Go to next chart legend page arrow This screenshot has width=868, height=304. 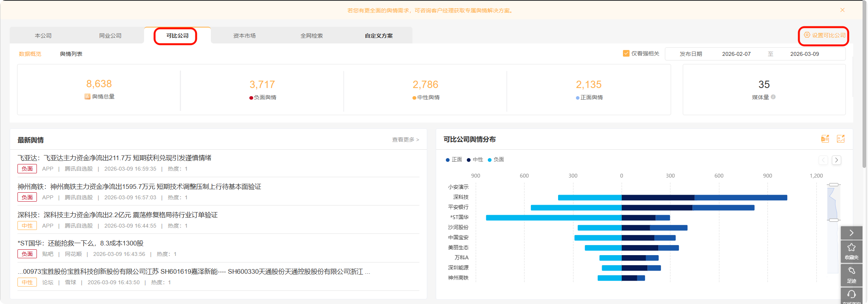[x=837, y=160]
